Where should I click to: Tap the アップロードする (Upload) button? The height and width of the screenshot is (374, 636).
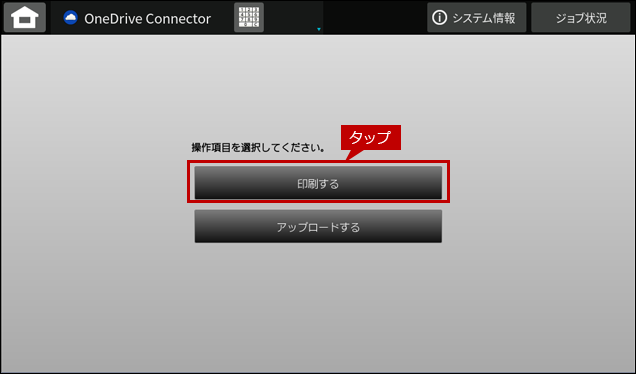[318, 226]
